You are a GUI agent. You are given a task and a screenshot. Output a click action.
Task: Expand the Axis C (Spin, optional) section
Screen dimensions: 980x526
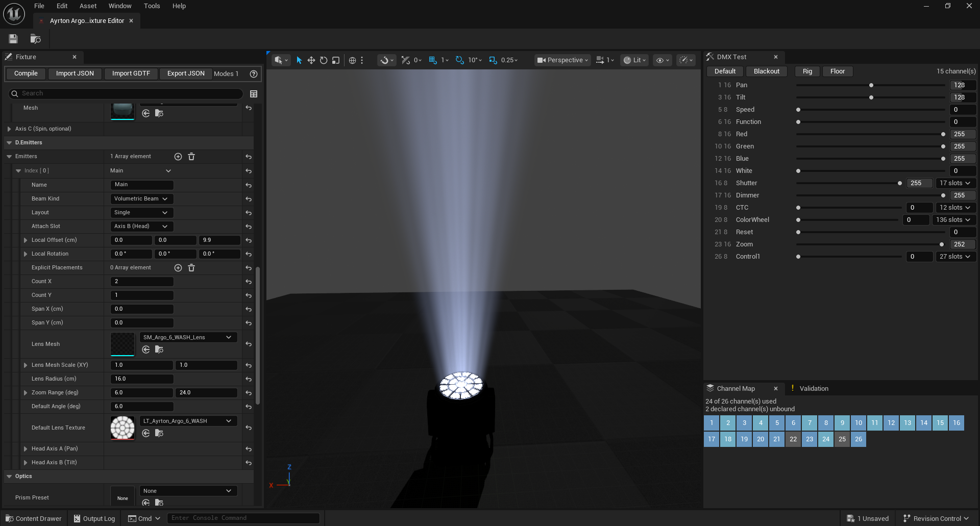pos(9,129)
